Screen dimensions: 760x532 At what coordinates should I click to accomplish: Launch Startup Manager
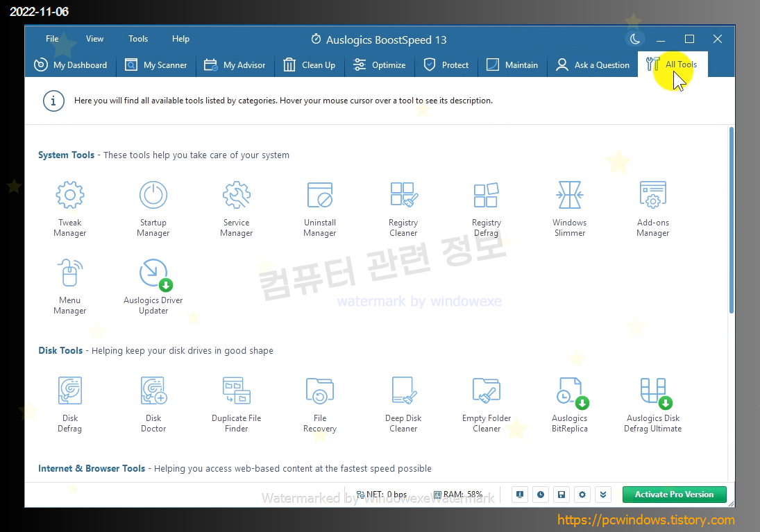[x=153, y=209]
